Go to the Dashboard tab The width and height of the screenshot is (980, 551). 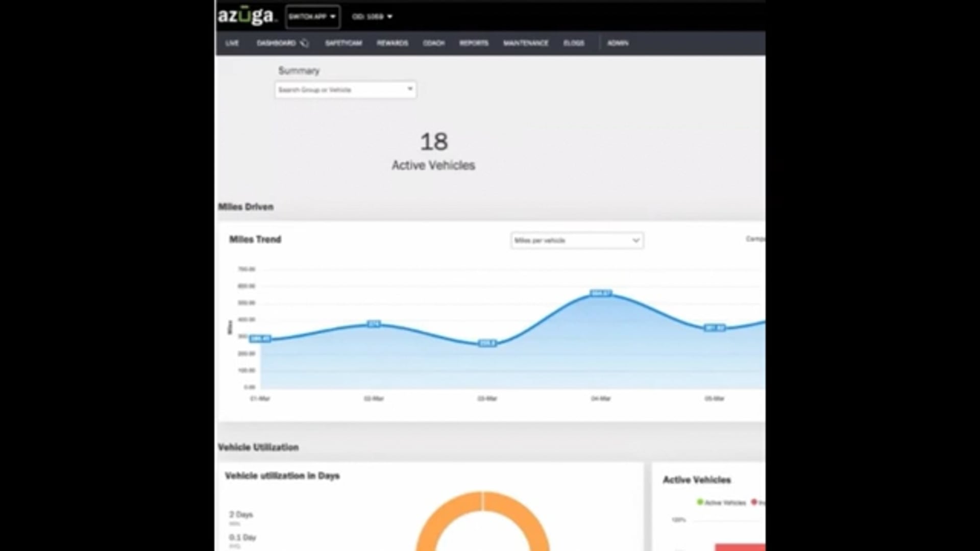click(x=277, y=43)
